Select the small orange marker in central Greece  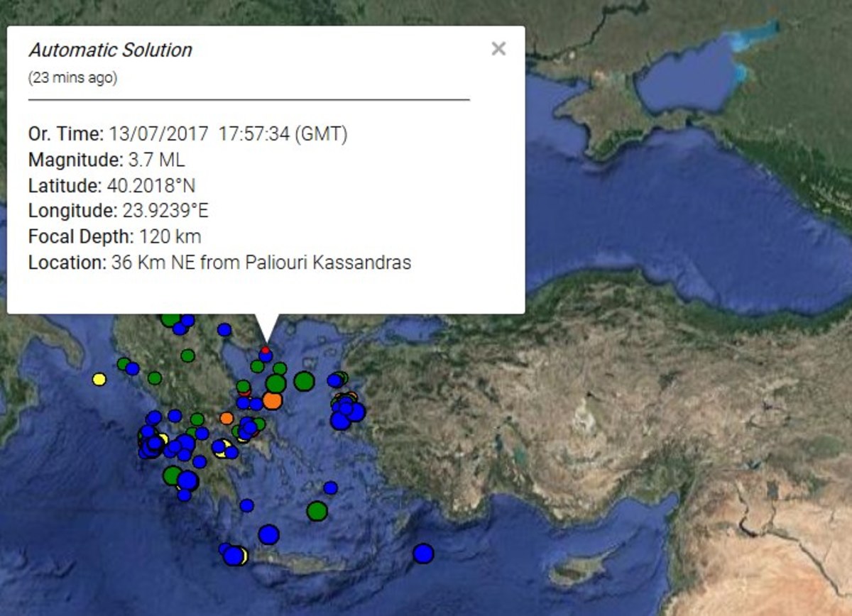pos(226,418)
